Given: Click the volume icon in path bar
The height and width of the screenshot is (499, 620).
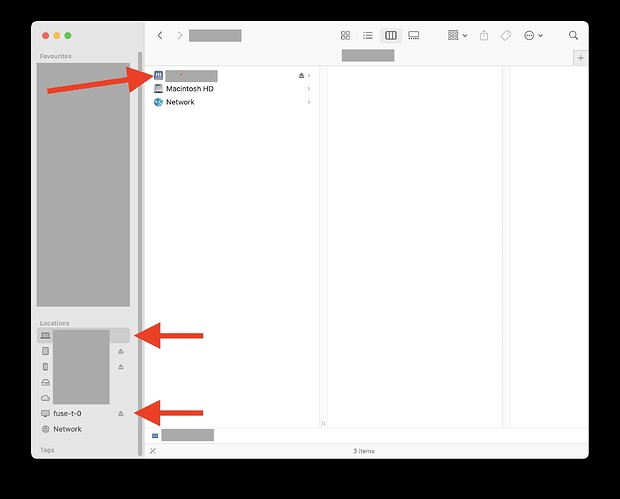Looking at the screenshot, I should coord(155,435).
